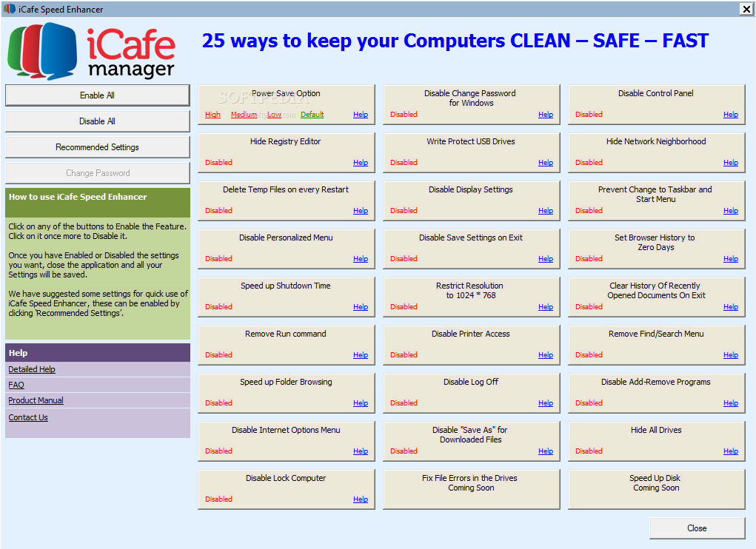Toggle Remove Run command
This screenshot has width=756, height=549.
tap(287, 346)
